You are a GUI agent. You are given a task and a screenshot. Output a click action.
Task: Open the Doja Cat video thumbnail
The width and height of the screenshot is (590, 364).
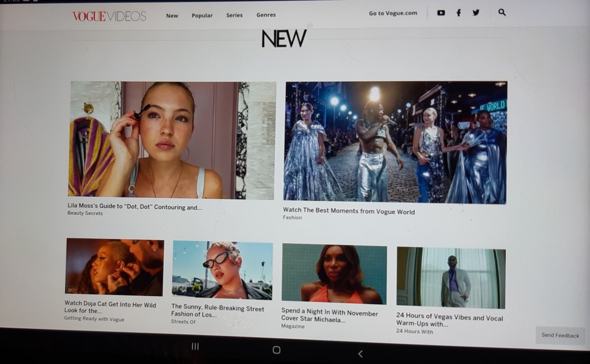point(114,267)
